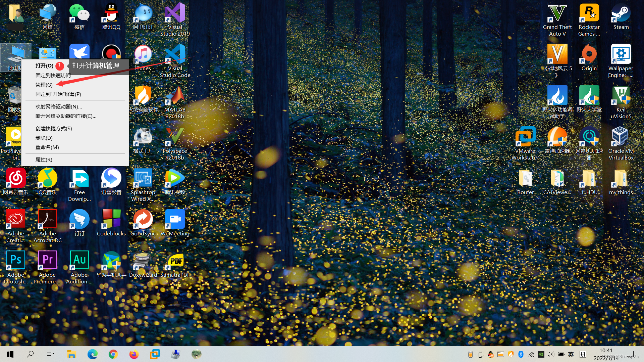Click 创建快捷方式(S) in the context menu
The width and height of the screenshot is (644, 362).
[54, 128]
